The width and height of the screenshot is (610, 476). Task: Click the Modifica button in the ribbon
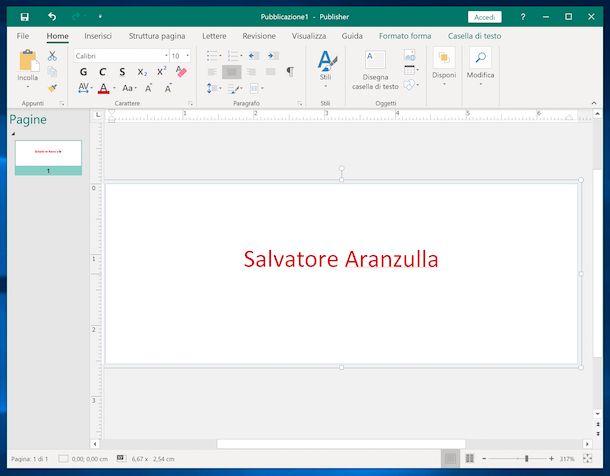tap(480, 66)
